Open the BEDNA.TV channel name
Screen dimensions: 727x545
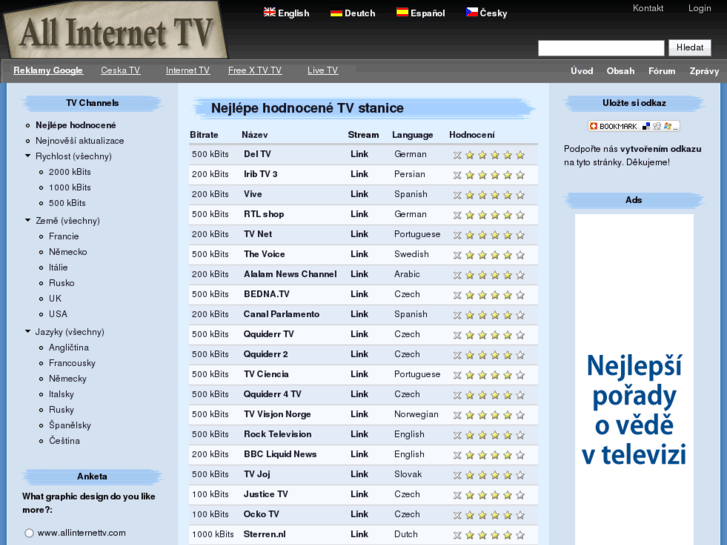pos(267,294)
